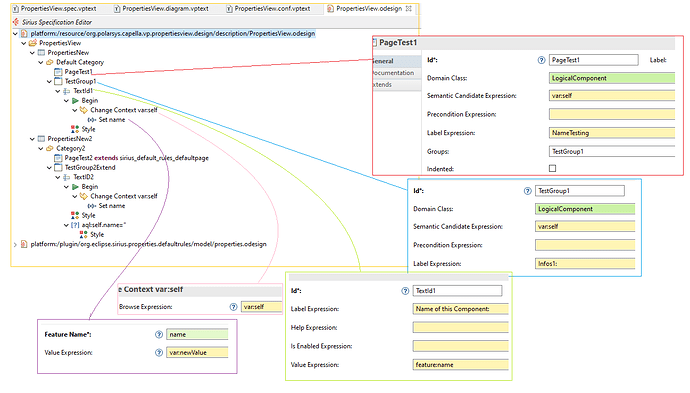
Task: Click PageTest1 Semantic Candidate Expression field
Action: (612, 96)
